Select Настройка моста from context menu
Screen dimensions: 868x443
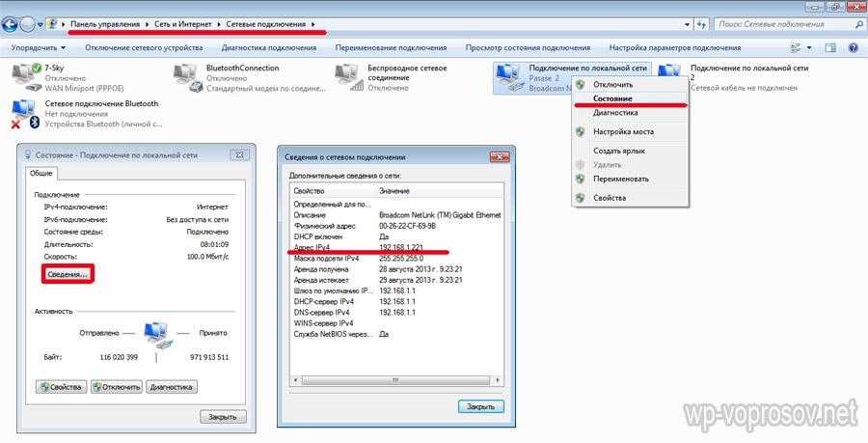pyautogui.click(x=623, y=131)
